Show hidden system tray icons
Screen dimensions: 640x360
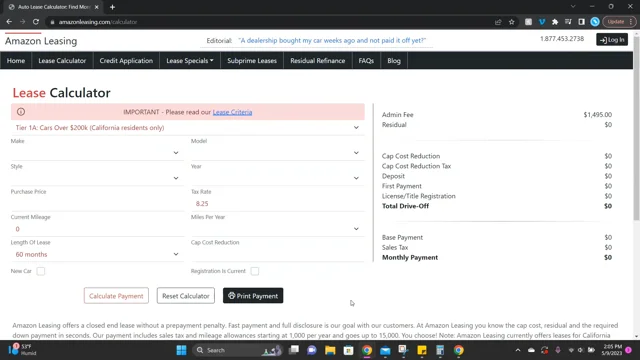[518, 350]
